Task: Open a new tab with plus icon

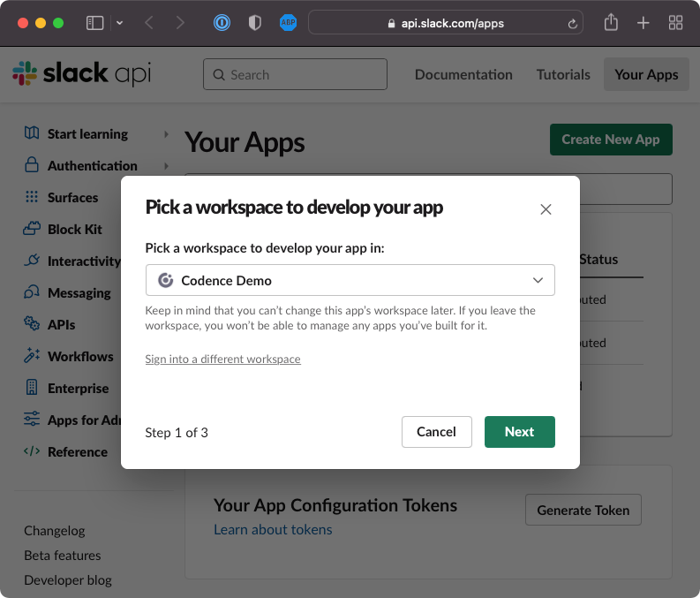Action: (643, 23)
